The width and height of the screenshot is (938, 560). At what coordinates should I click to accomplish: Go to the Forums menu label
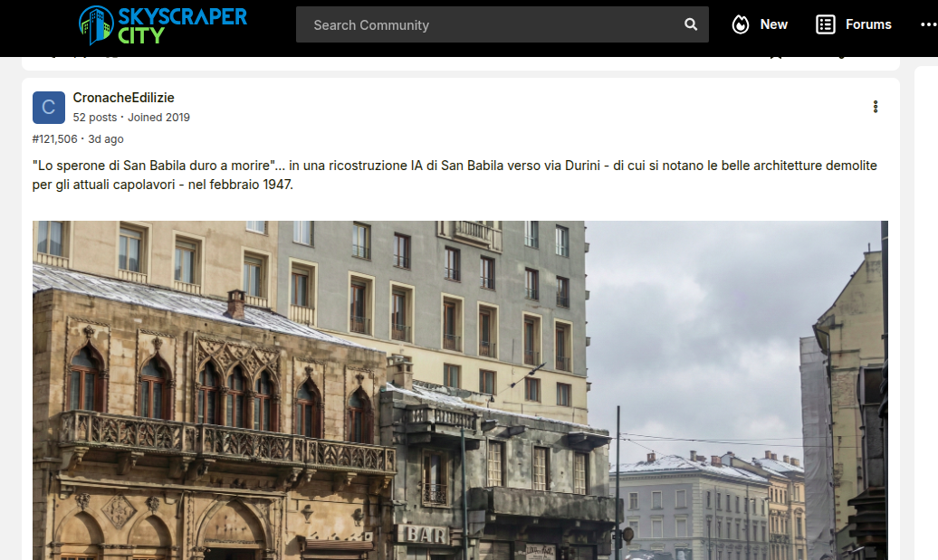[x=868, y=24]
